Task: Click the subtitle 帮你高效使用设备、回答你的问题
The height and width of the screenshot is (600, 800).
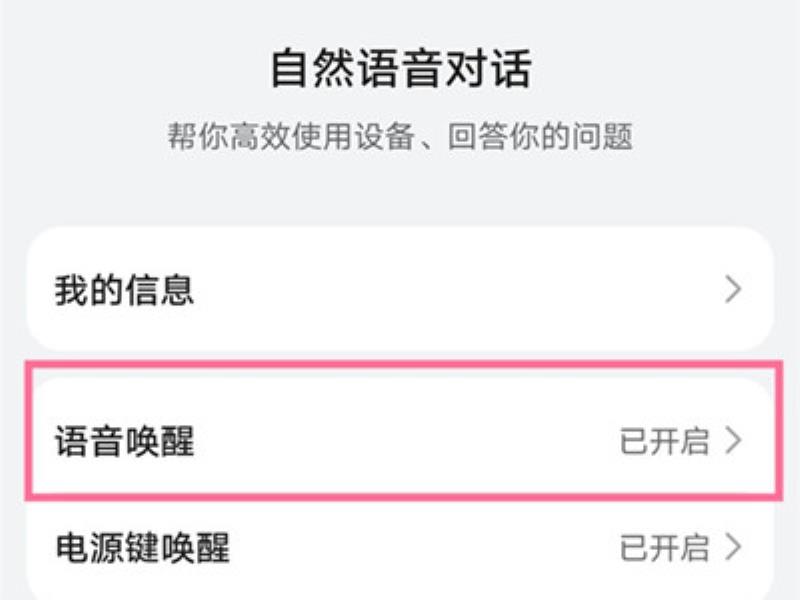Action: pyautogui.click(x=401, y=137)
